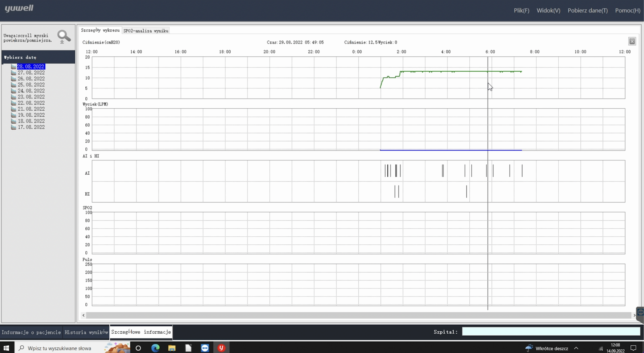Close the chart panel with X icon
The height and width of the screenshot is (353, 644).
[x=632, y=41]
